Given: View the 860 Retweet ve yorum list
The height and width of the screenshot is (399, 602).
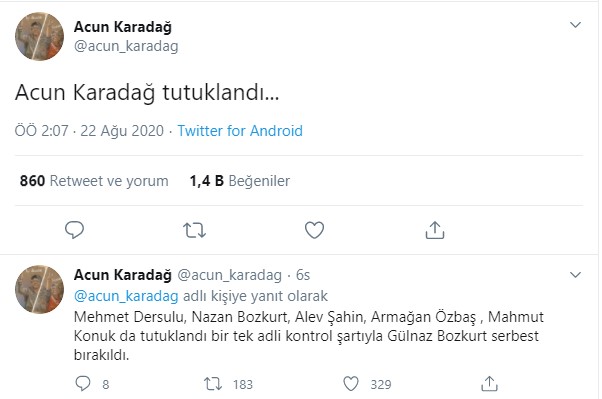Looking at the screenshot, I should coord(94,181).
